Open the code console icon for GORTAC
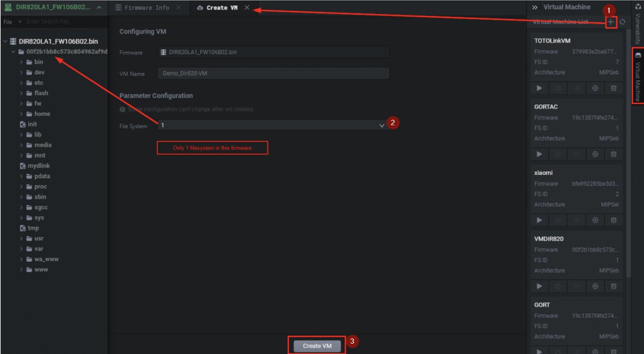 point(577,154)
